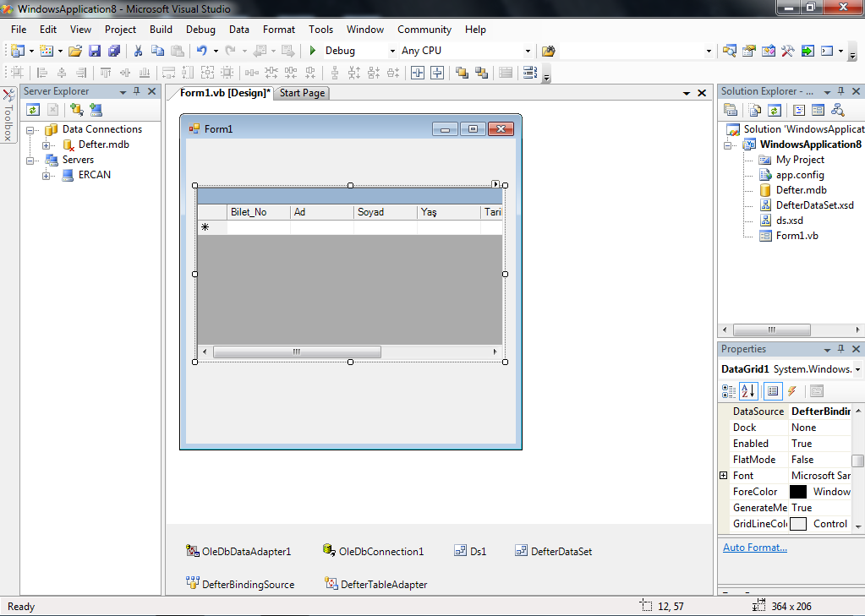Select OleDbConnection1 component in tray

(x=374, y=552)
